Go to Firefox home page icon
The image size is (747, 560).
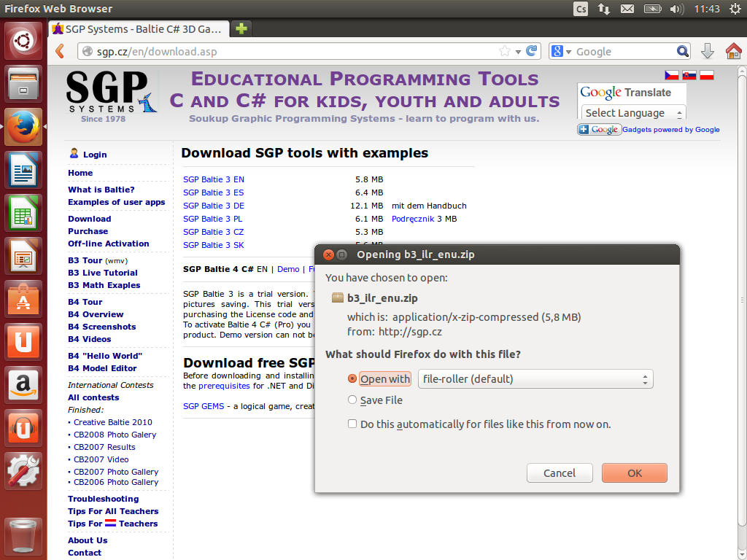[733, 51]
